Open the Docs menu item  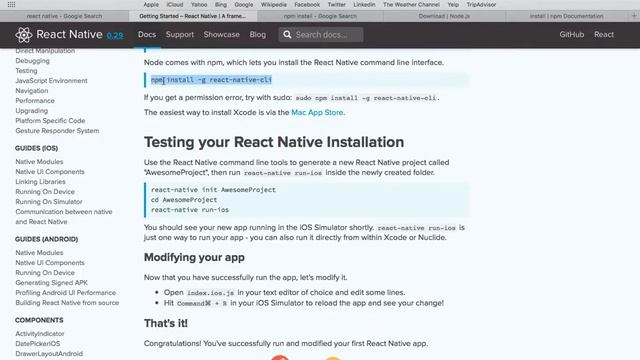pyautogui.click(x=147, y=35)
